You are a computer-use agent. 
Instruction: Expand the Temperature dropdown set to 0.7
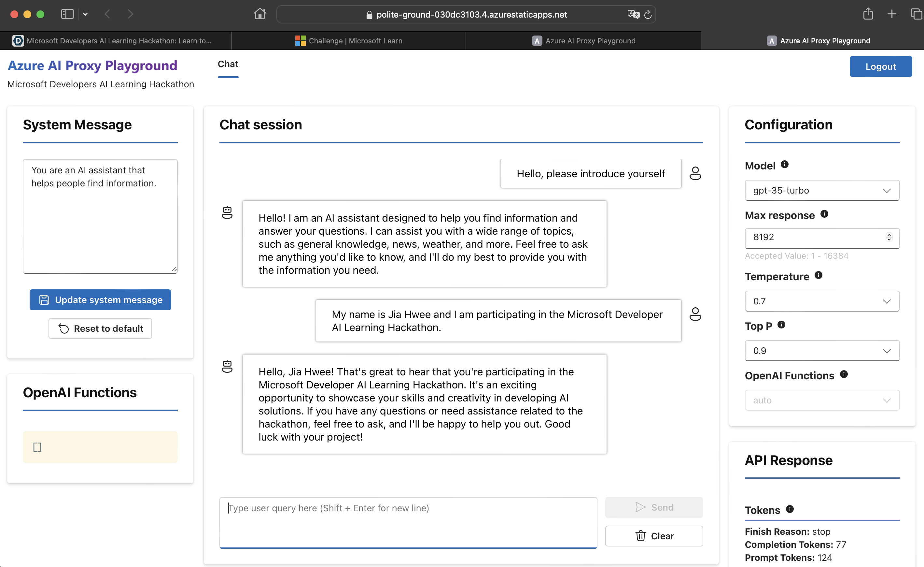point(822,301)
